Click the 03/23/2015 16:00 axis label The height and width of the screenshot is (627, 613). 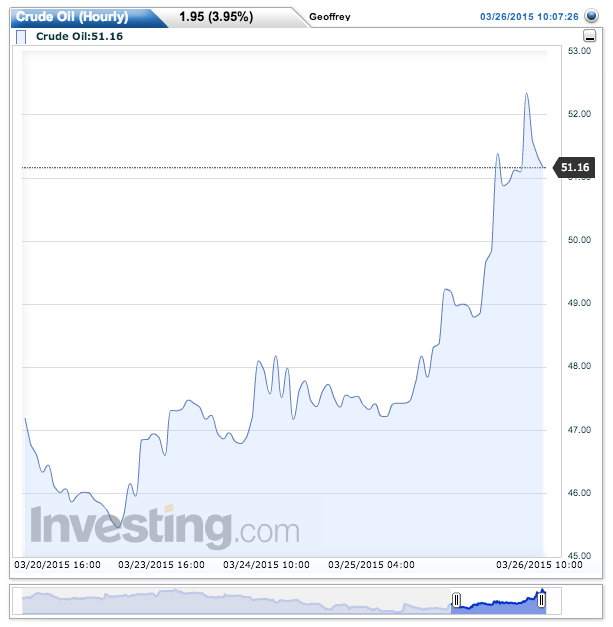pos(161,565)
